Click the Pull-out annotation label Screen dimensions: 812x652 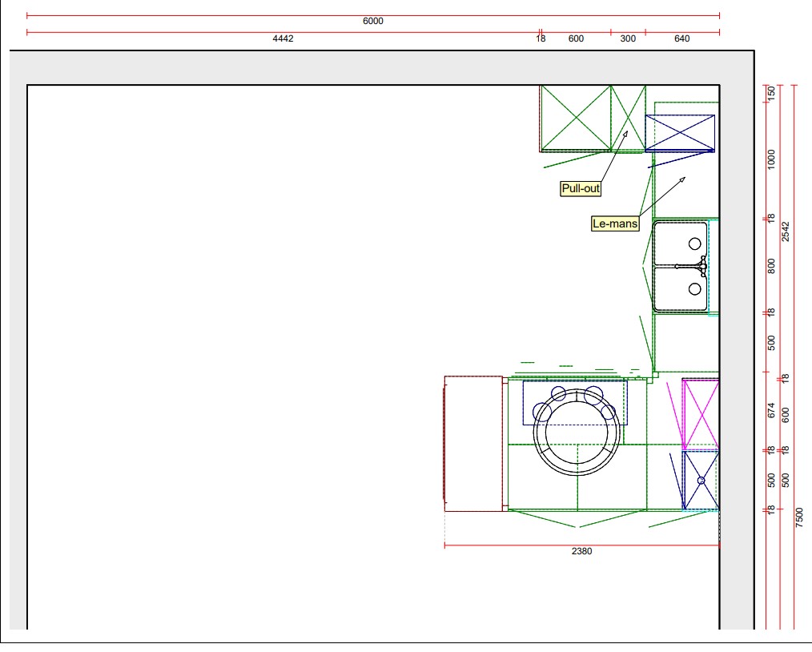(581, 189)
